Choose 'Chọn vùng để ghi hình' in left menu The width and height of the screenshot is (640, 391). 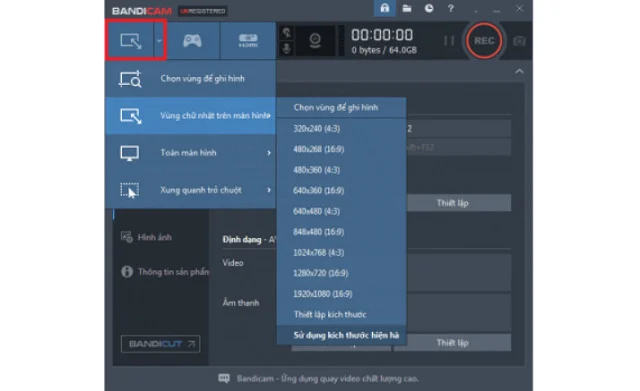(190, 79)
